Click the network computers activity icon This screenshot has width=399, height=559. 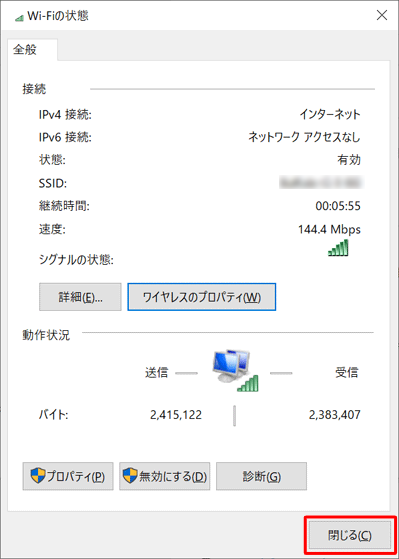tap(235, 370)
